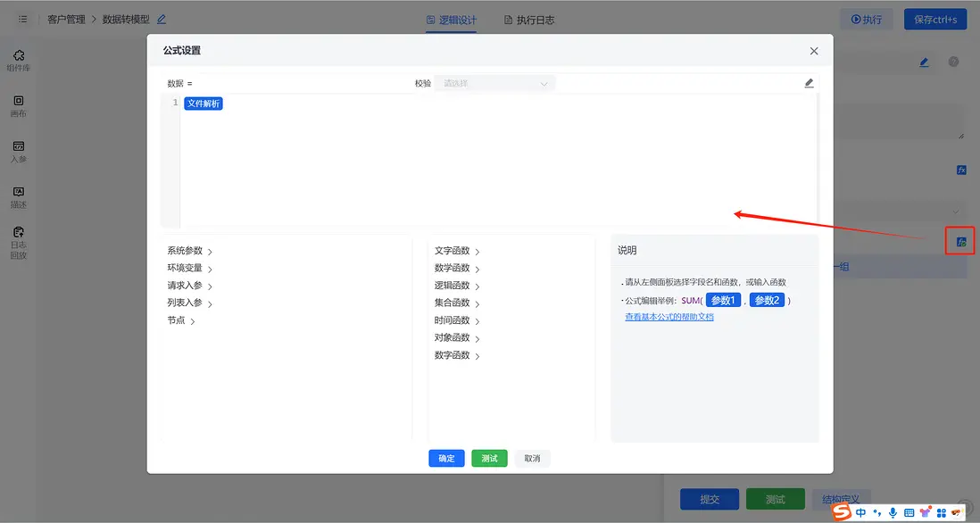Toggle the hamburger menu icon at top left
This screenshot has height=523, width=980.
(22, 20)
